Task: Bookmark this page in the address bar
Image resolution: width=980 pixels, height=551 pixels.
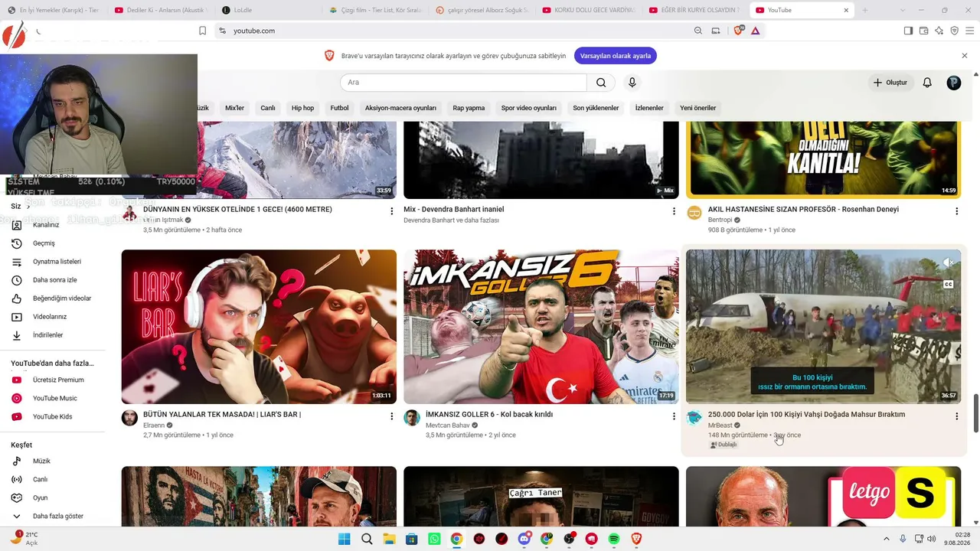Action: (x=202, y=31)
